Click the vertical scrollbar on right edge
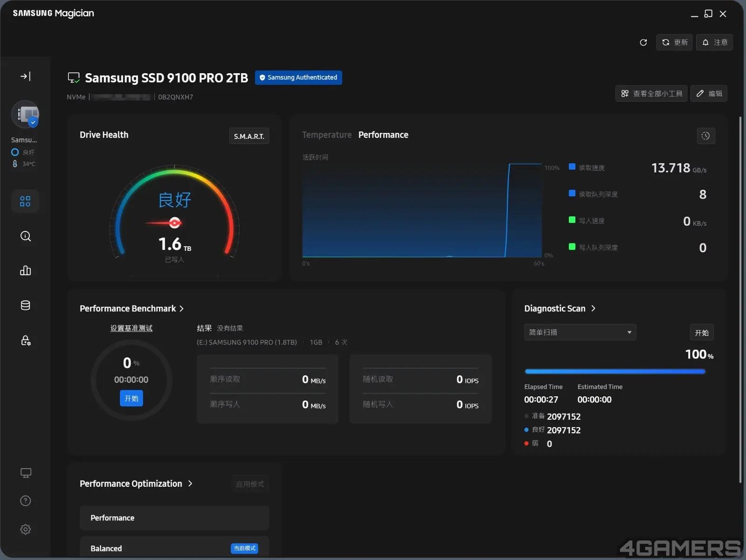 [740, 299]
